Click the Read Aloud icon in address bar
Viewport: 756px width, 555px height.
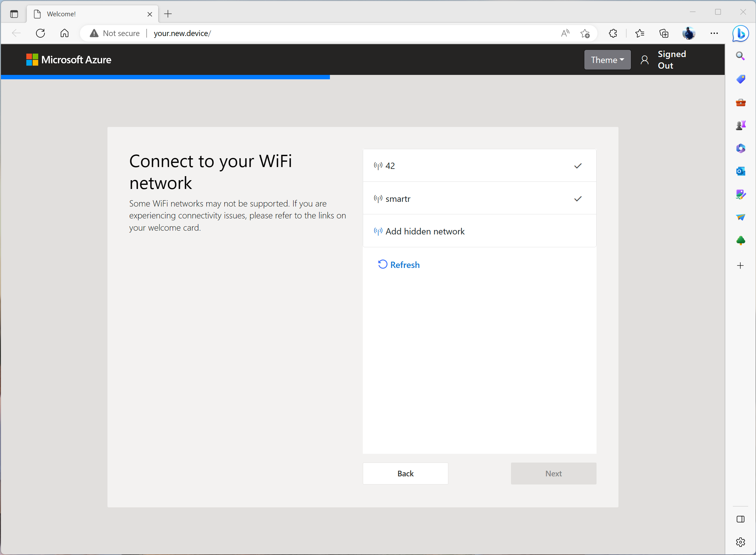point(565,33)
